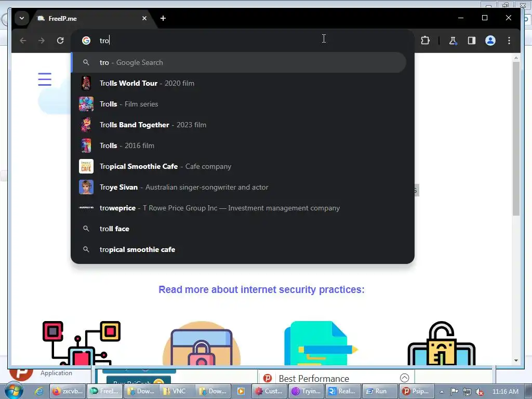Switch to the 'FreeI...' taskbar item
532x399 pixels.
pyautogui.click(x=105, y=391)
